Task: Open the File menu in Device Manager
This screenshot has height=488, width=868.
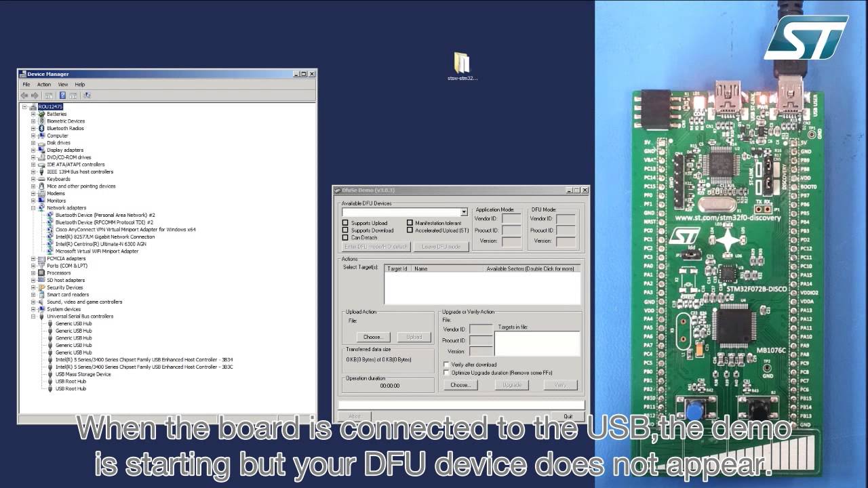Action: (26, 85)
